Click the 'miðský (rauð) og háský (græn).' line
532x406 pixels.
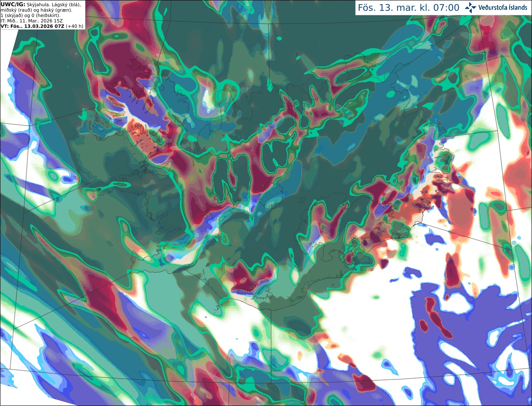(36, 10)
